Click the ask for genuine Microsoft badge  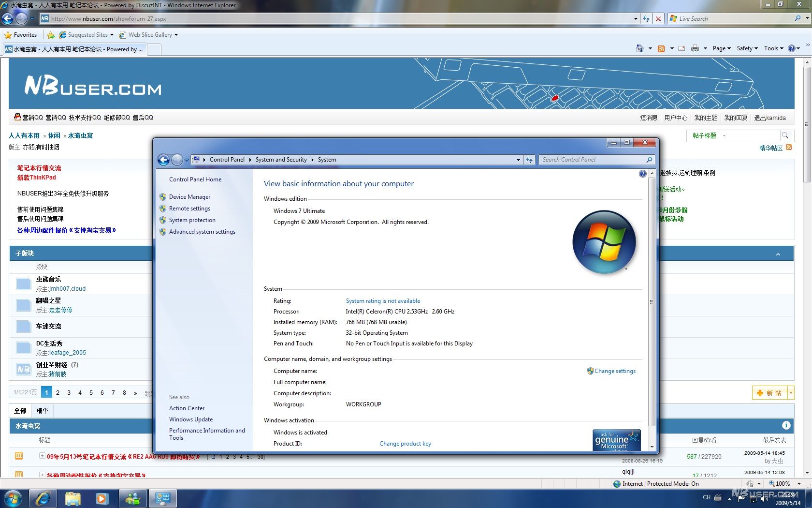(x=617, y=440)
